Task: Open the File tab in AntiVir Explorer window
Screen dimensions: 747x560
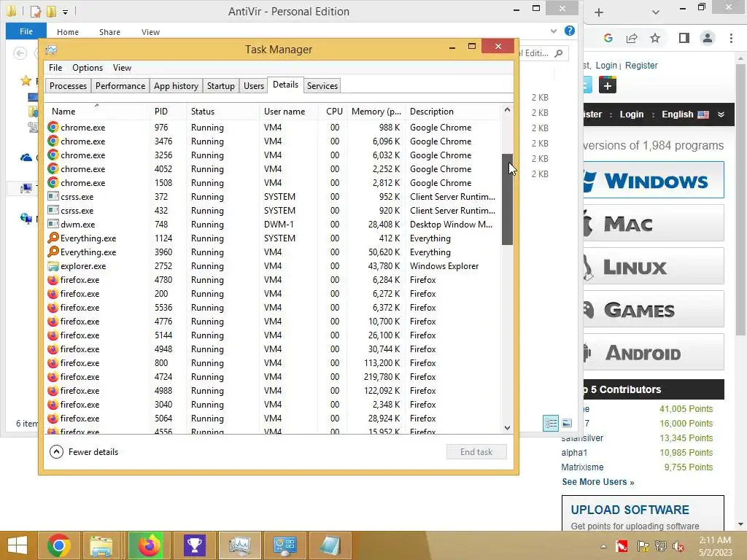Action: pyautogui.click(x=26, y=31)
